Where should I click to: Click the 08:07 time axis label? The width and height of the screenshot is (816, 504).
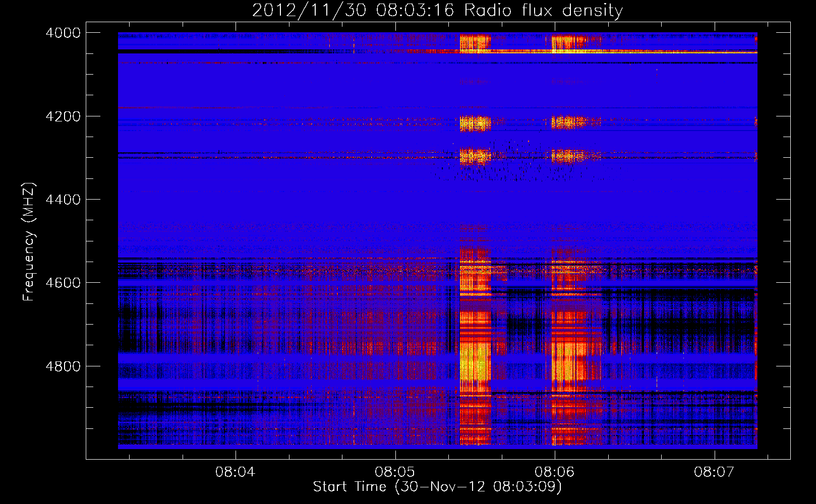[714, 472]
